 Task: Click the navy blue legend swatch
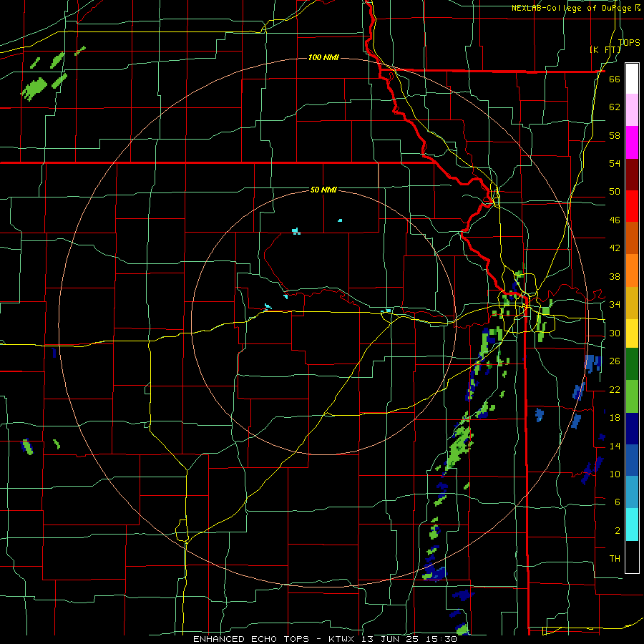click(632, 429)
